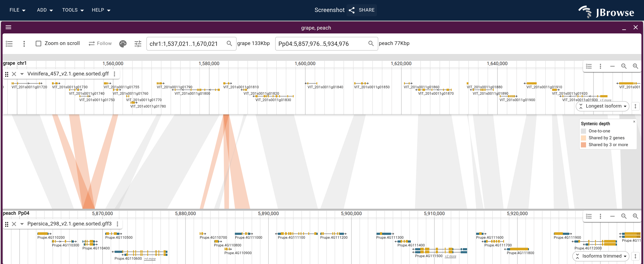The image size is (644, 264).
Task: Click search icon in peach location box
Action: [x=371, y=43]
